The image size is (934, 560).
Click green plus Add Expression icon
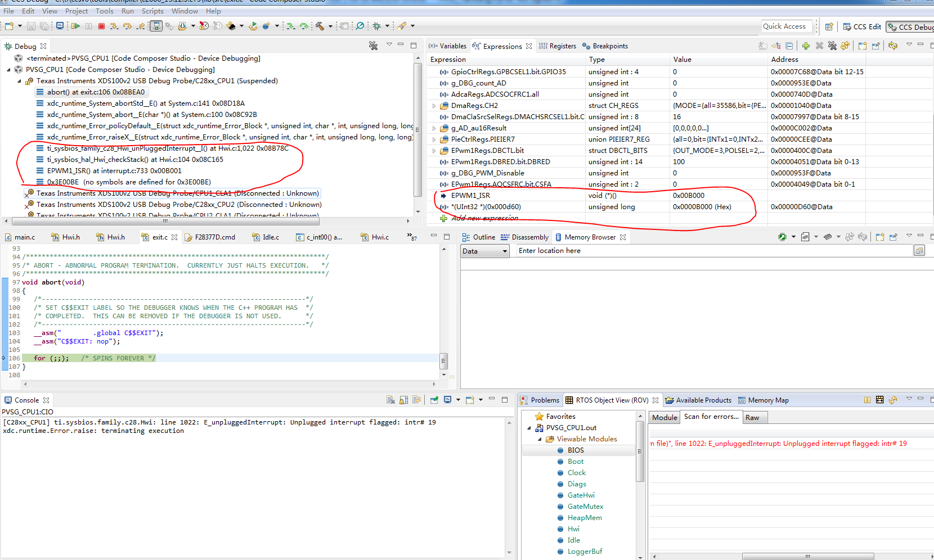pos(806,46)
